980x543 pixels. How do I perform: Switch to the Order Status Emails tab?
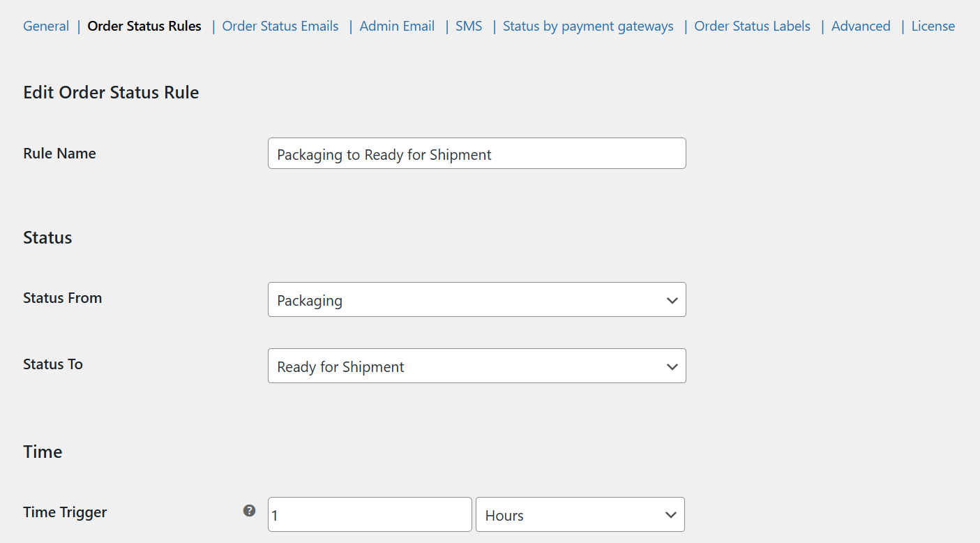coord(280,26)
